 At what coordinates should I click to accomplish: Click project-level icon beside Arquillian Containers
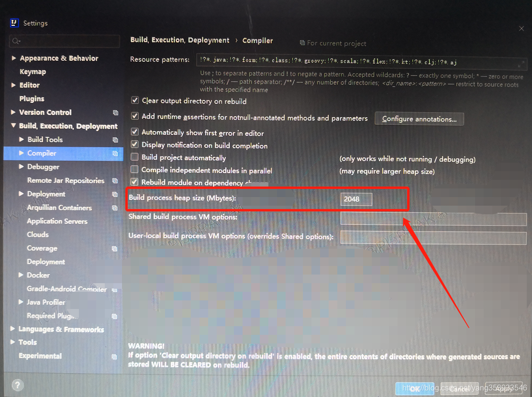pyautogui.click(x=115, y=208)
